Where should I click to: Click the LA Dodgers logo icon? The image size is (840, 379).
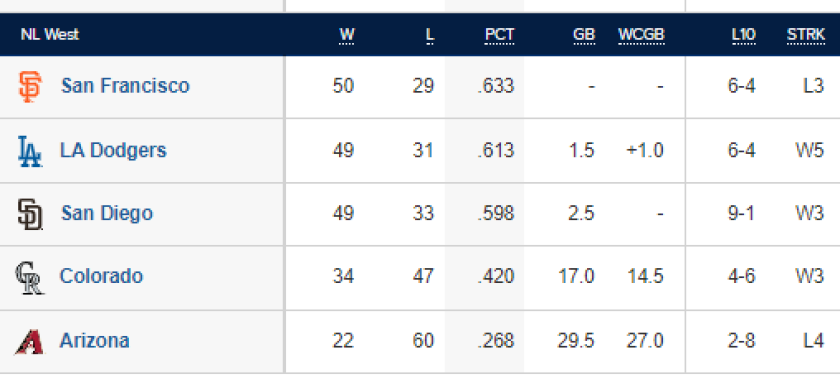[29, 151]
